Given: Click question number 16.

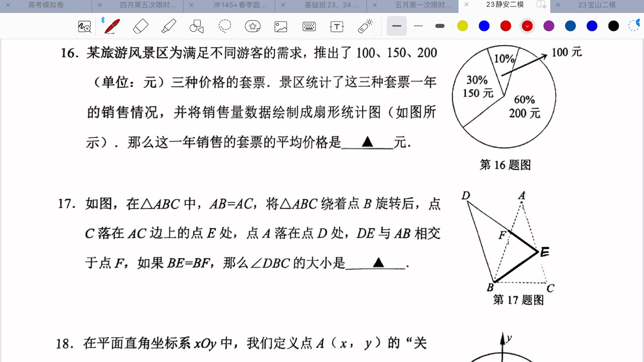Looking at the screenshot, I should 70,53.
